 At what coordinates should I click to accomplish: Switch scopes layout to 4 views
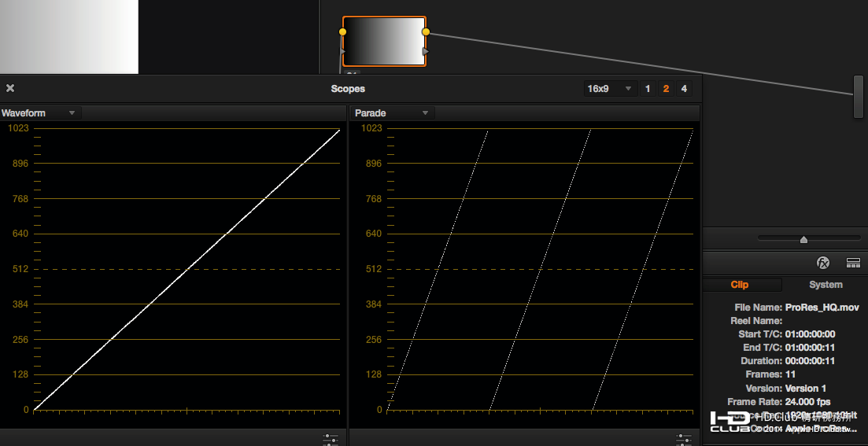[684, 89]
